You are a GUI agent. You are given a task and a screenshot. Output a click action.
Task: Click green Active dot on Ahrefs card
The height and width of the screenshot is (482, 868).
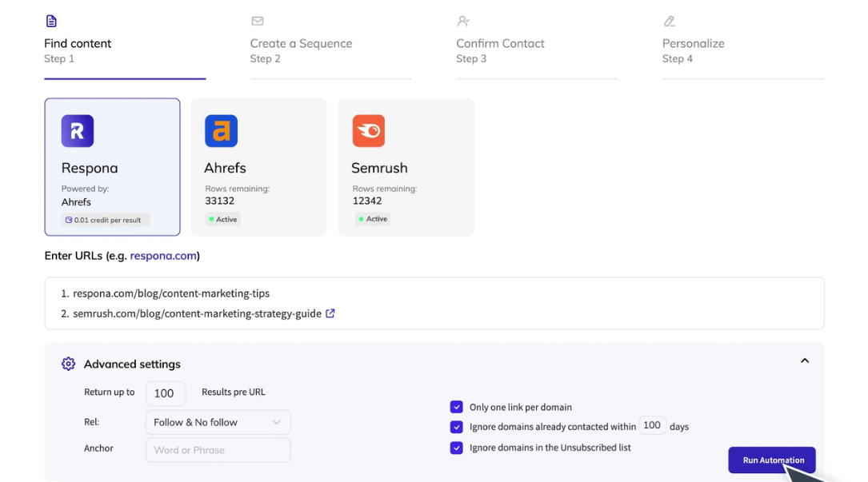211,219
